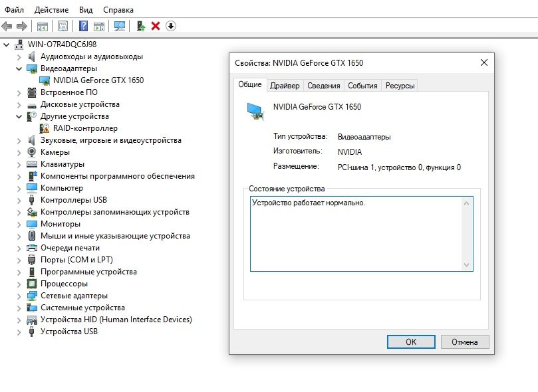This screenshot has width=538, height=392.
Task: Select Звуковые, игровые и видеоустройства row
Action: (x=111, y=140)
